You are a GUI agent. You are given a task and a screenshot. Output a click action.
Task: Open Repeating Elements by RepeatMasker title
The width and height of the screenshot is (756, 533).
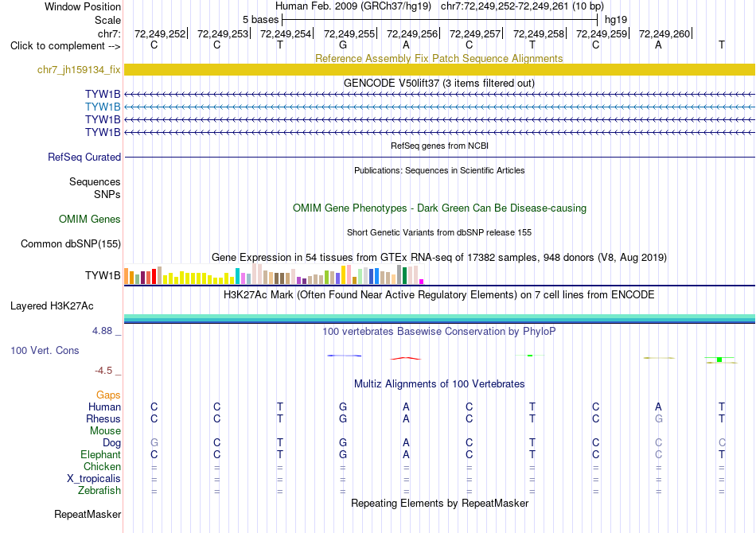(x=439, y=504)
